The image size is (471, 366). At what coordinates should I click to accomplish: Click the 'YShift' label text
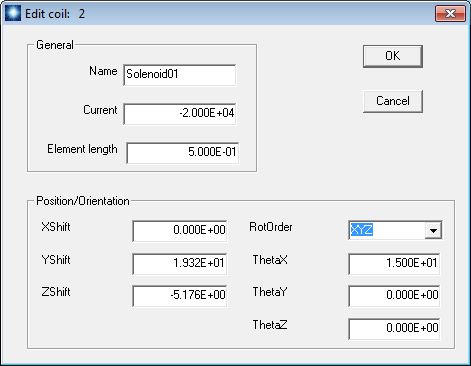click(56, 260)
